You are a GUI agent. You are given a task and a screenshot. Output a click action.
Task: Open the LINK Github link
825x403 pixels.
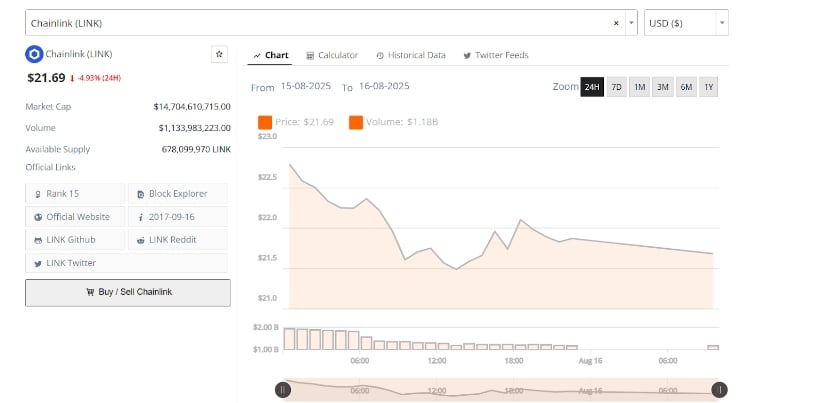(x=75, y=240)
